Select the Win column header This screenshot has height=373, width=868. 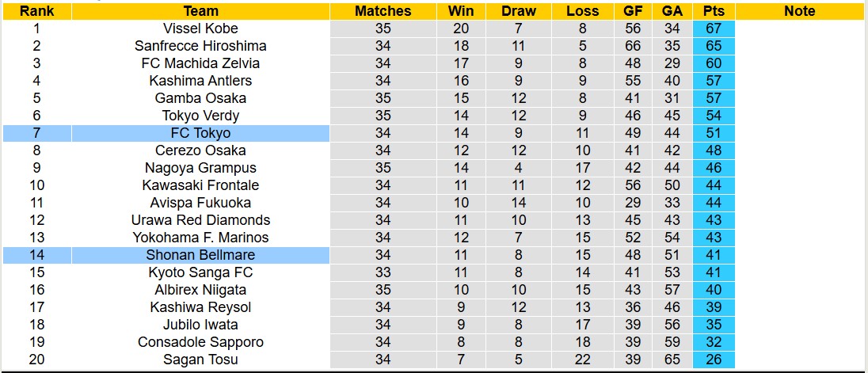click(461, 11)
